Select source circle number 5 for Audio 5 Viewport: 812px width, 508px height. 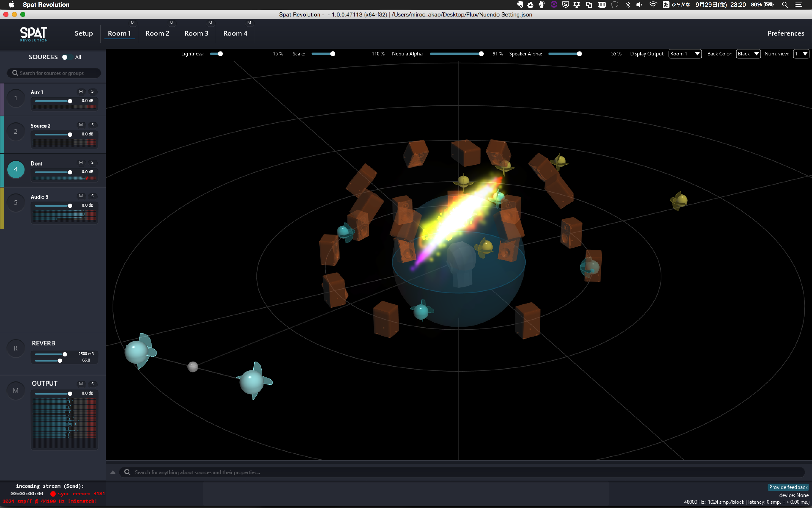pyautogui.click(x=16, y=203)
